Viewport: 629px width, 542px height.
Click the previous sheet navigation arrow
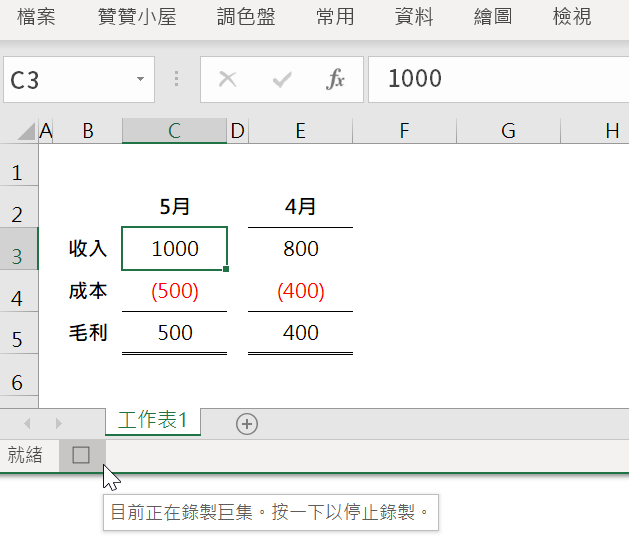coord(27,423)
